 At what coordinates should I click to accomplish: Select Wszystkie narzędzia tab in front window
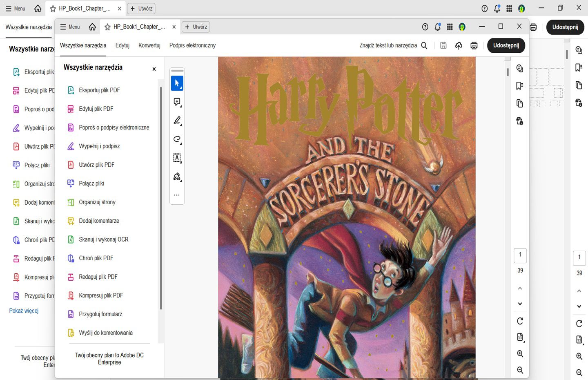83,45
